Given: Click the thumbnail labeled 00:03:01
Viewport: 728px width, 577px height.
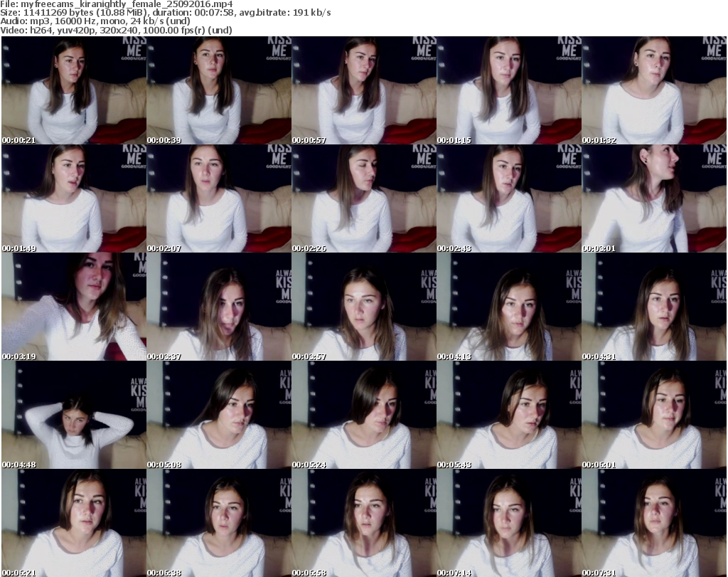Looking at the screenshot, I should coord(654,198).
